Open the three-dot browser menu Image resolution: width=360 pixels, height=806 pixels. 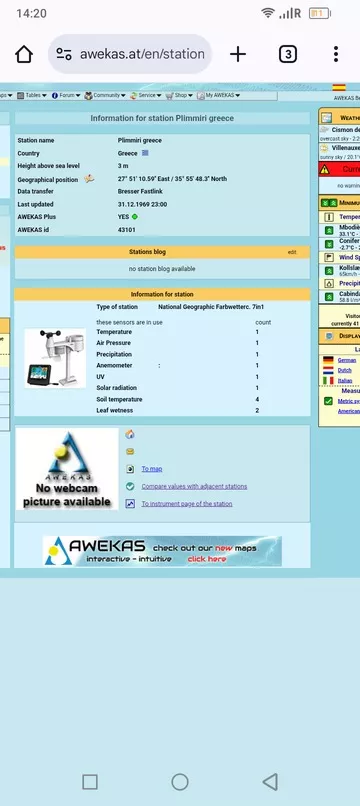click(336, 54)
